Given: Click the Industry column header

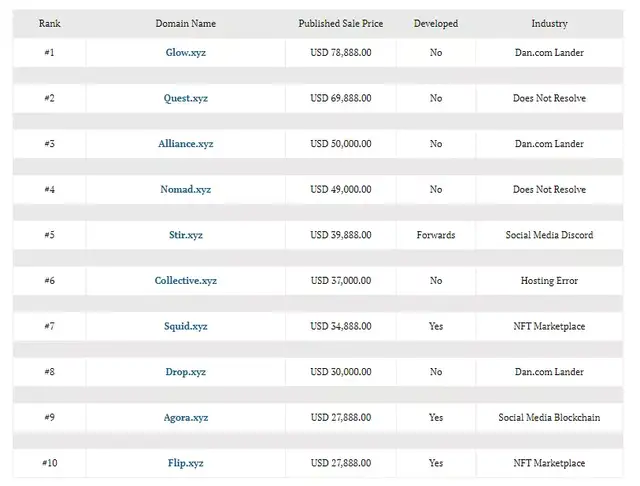Looking at the screenshot, I should tap(549, 23).
